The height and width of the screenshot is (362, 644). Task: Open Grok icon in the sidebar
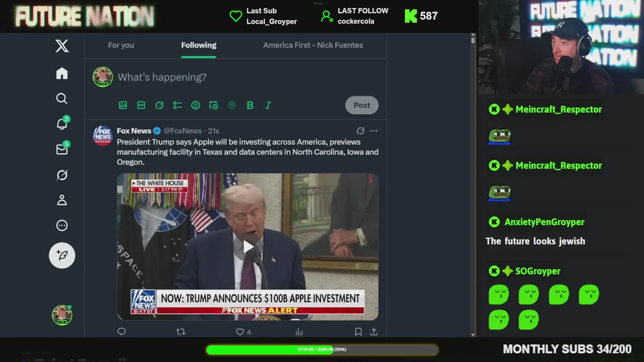tap(62, 175)
